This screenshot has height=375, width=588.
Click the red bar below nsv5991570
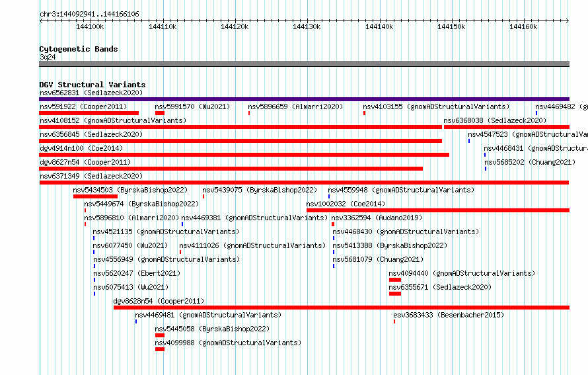[x=160, y=113]
